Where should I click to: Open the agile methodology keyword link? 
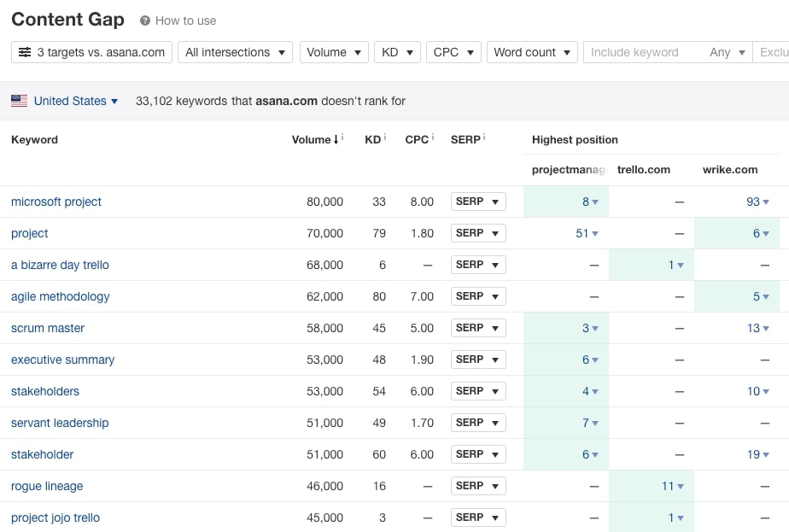tap(61, 296)
